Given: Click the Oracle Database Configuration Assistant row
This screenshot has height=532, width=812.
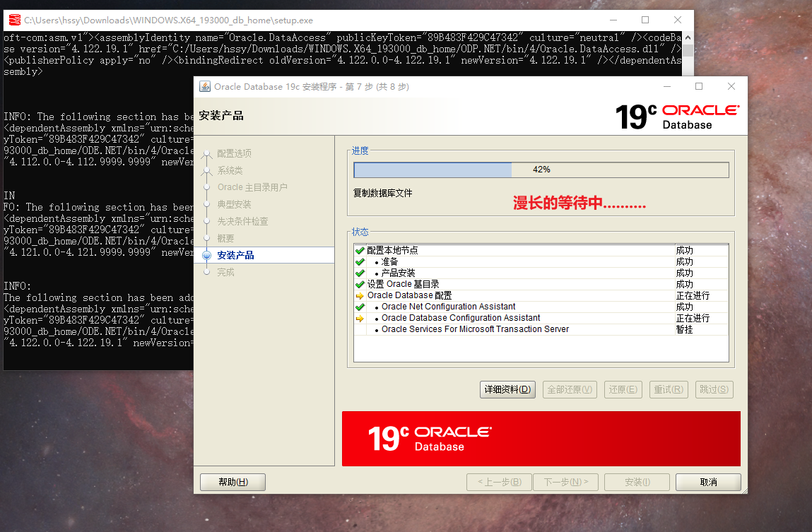Looking at the screenshot, I should click(x=541, y=318).
